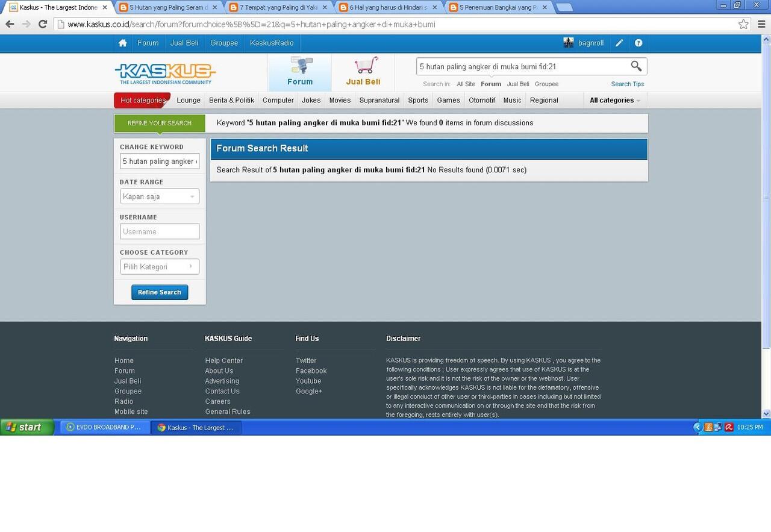The image size is (771, 532).
Task: Open Sports category
Action: pos(418,101)
